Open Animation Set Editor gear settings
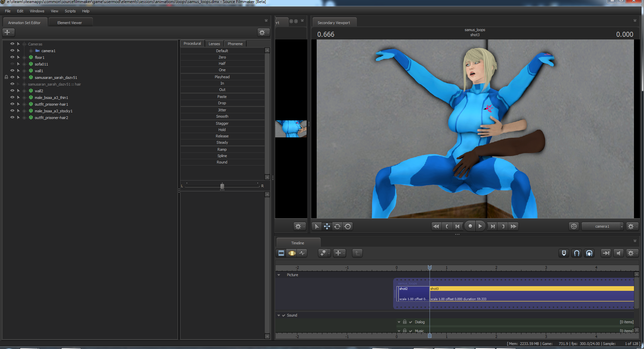The image size is (644, 349). click(x=263, y=32)
